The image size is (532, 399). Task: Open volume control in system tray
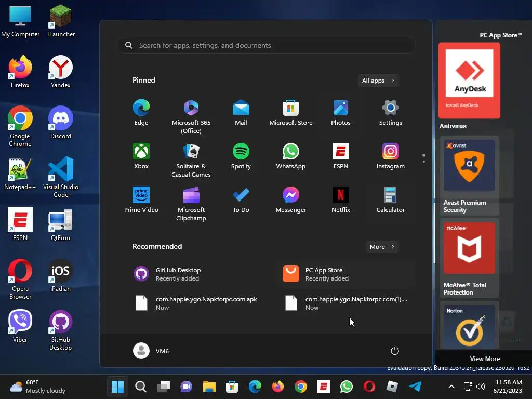(x=480, y=387)
